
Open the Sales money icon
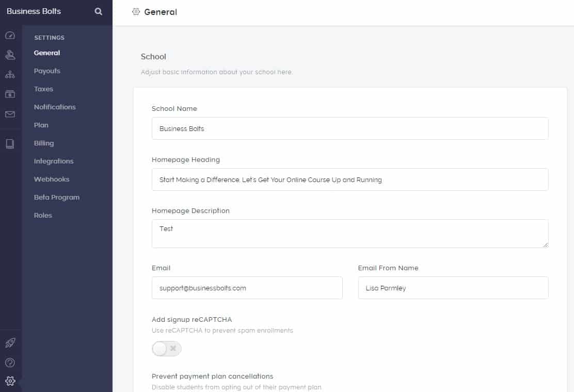point(10,94)
